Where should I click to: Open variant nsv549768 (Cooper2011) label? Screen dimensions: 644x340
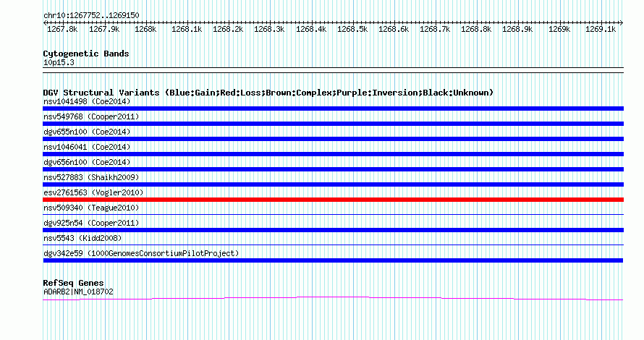pos(91,116)
